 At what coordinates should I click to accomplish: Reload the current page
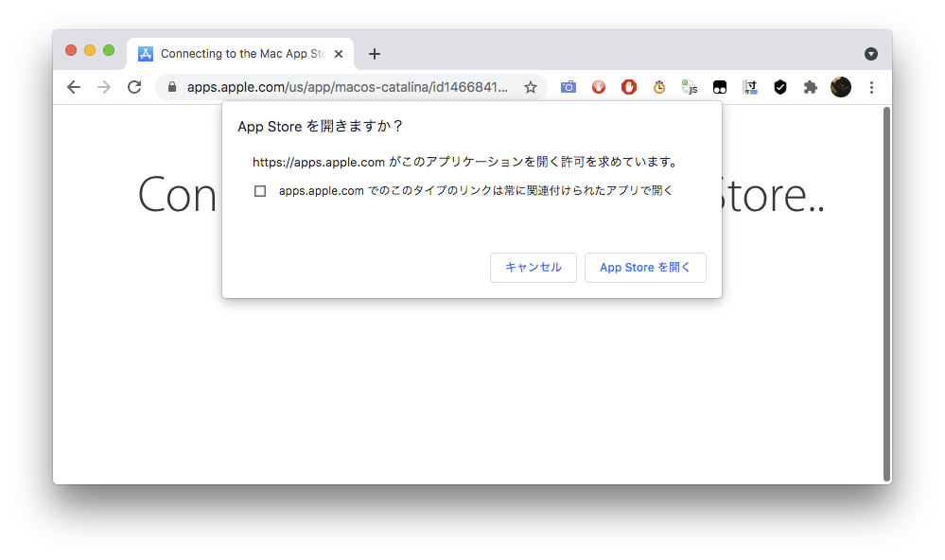[x=134, y=87]
